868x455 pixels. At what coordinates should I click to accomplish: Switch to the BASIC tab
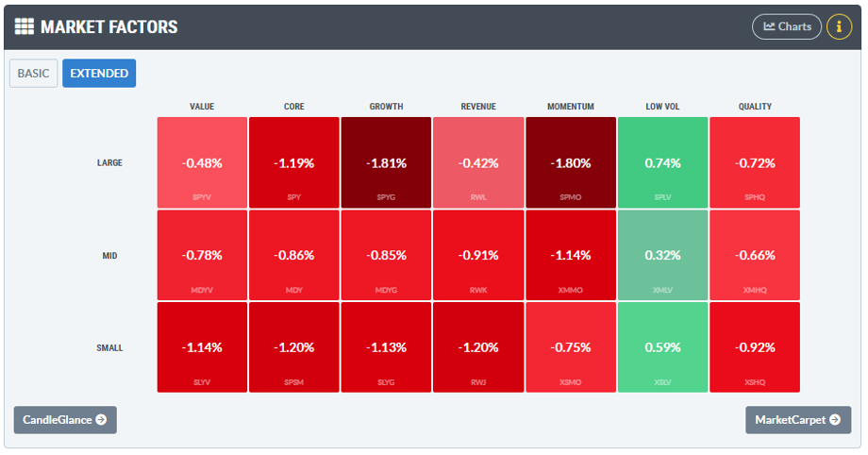[x=33, y=74]
